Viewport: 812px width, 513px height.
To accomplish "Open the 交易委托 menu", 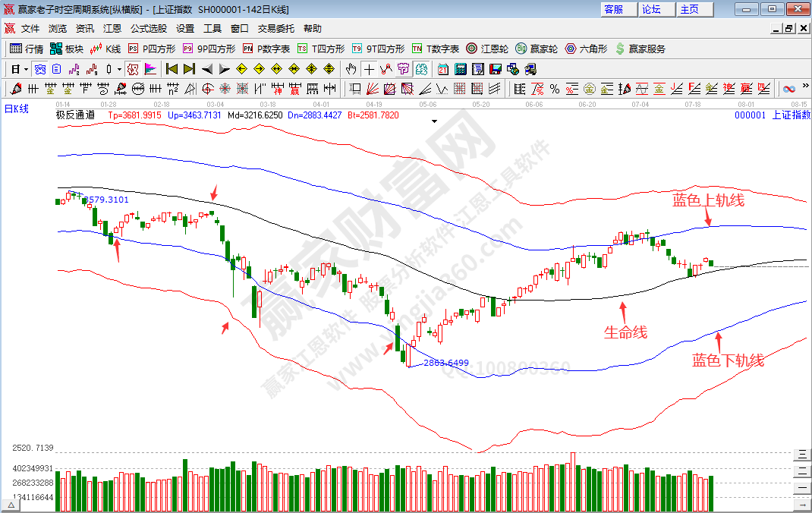I will click(x=275, y=29).
